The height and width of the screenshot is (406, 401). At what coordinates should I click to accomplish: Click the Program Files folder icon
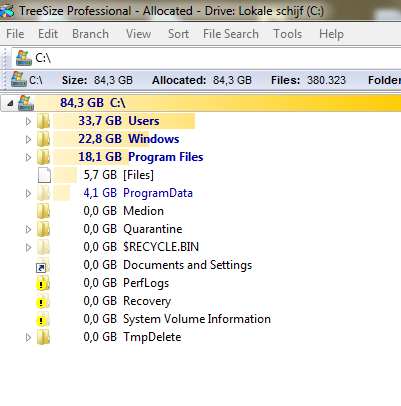[43, 157]
